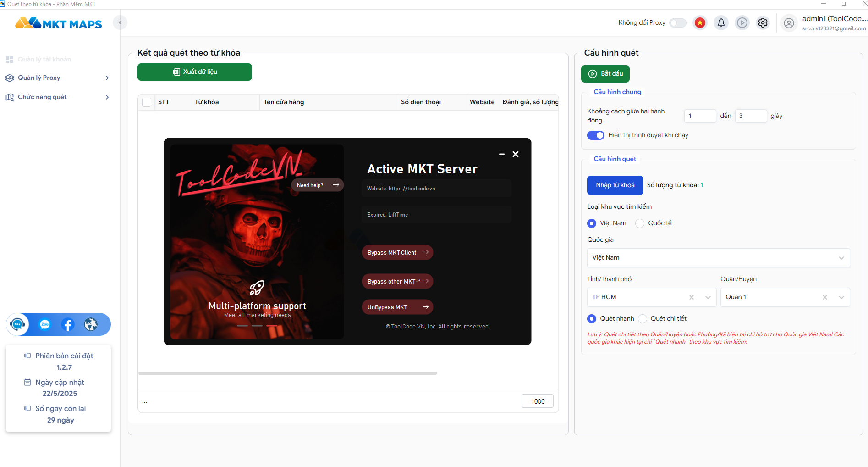Viewport: 868px width, 467px height.
Task: Expand the Quản lý Proxy menu
Action: pos(58,78)
